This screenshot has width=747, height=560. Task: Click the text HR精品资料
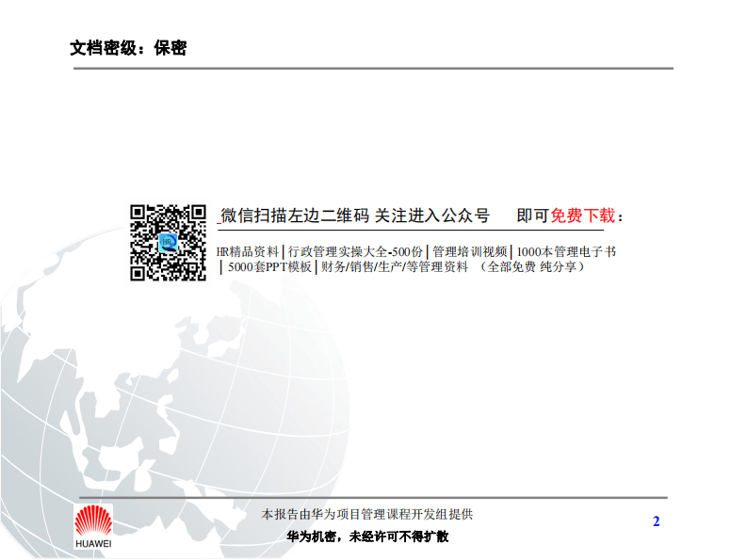247,251
